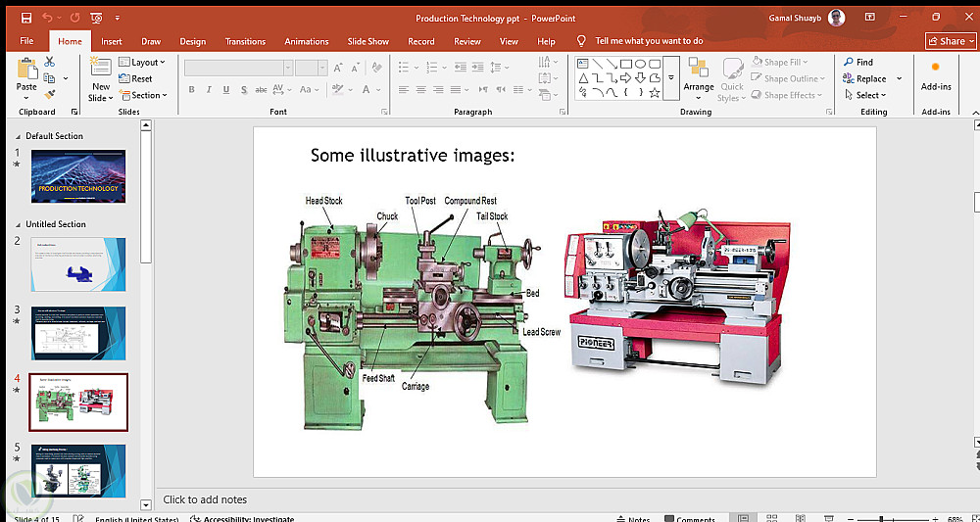Open the Layout dropdown
Image resolution: width=980 pixels, height=522 pixels.
(x=142, y=63)
